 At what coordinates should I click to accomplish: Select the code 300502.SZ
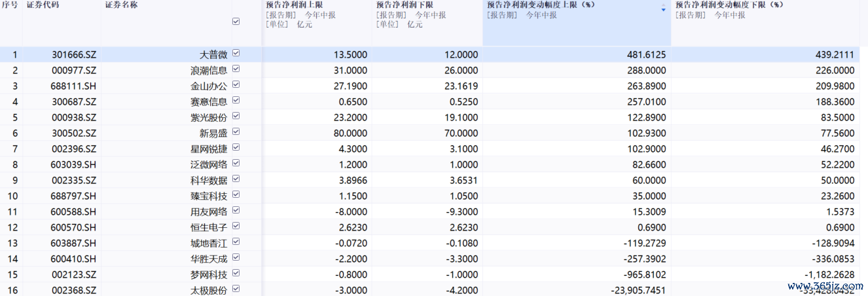click(74, 133)
